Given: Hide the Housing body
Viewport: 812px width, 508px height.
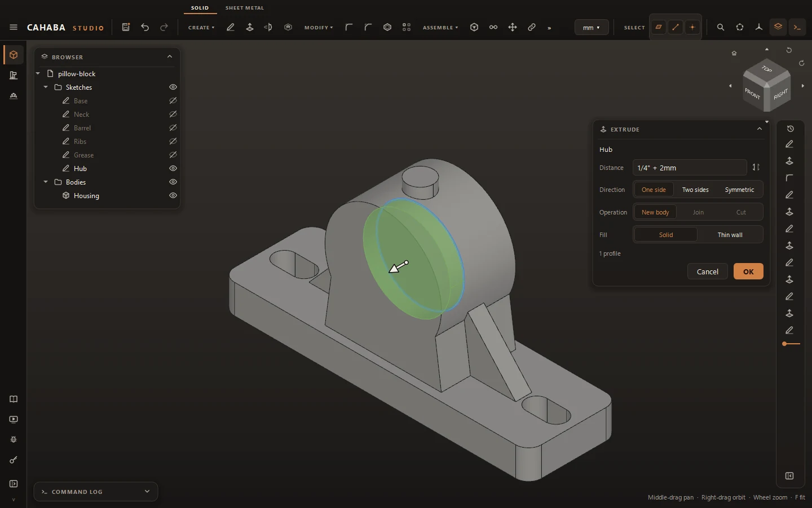Looking at the screenshot, I should point(173,195).
